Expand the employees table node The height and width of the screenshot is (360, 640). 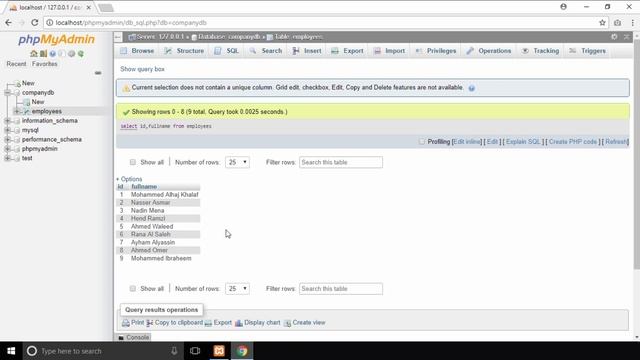tap(17, 111)
